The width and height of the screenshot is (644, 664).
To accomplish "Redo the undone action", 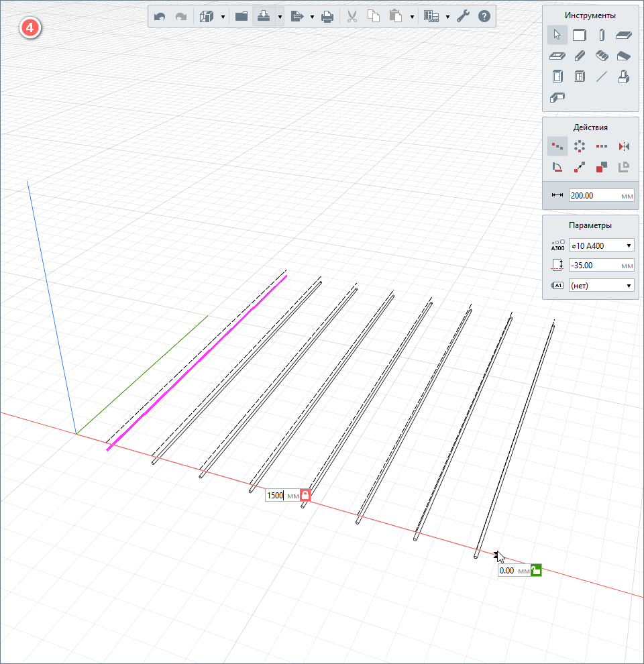I will coord(181,17).
